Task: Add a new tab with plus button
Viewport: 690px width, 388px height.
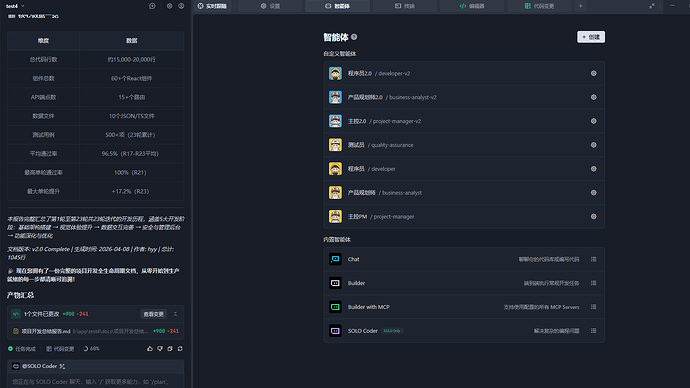Action: tap(580, 6)
